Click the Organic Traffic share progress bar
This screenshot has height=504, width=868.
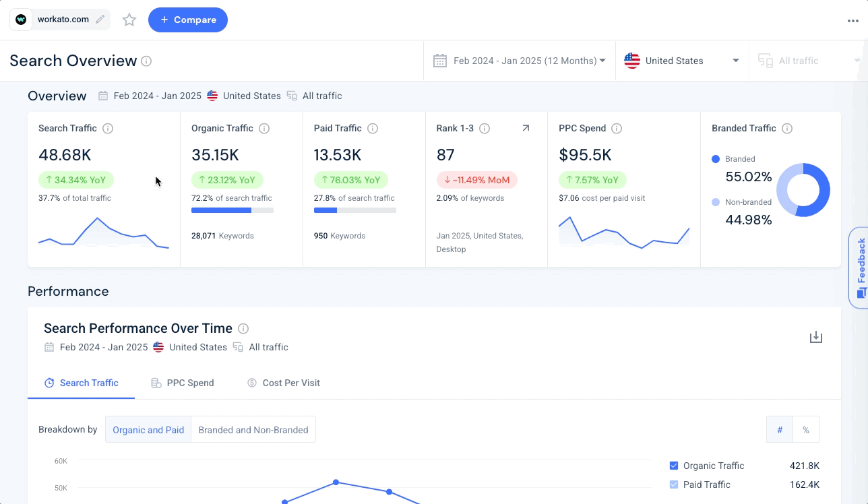tap(232, 210)
